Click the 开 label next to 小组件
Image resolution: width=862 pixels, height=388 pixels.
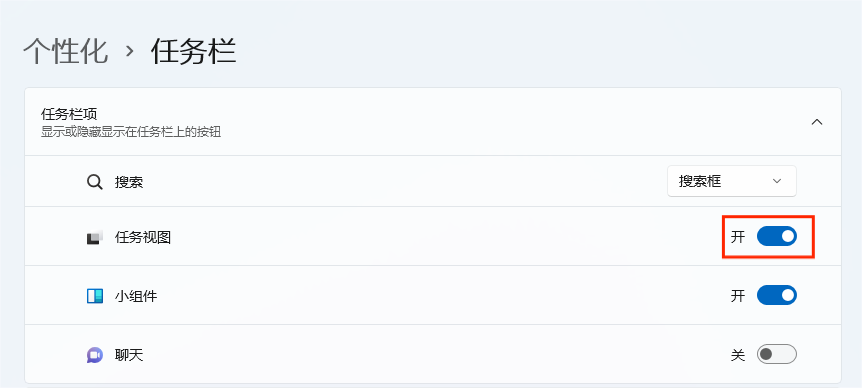tap(738, 296)
